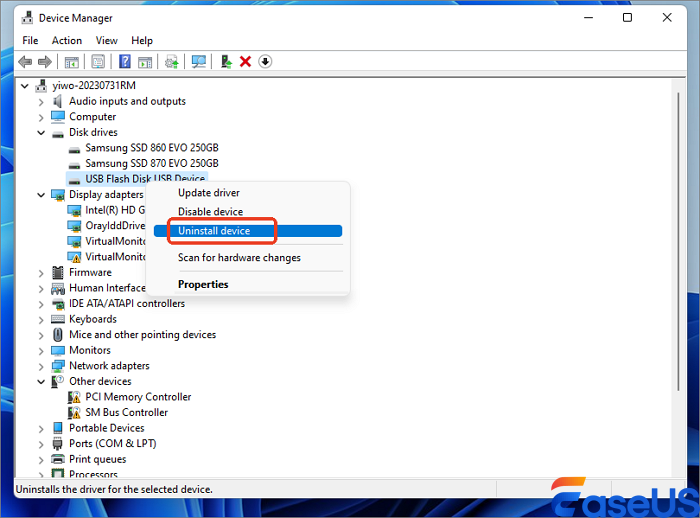Click the Keyboards category icon
Image resolution: width=700 pixels, height=518 pixels.
click(58, 319)
